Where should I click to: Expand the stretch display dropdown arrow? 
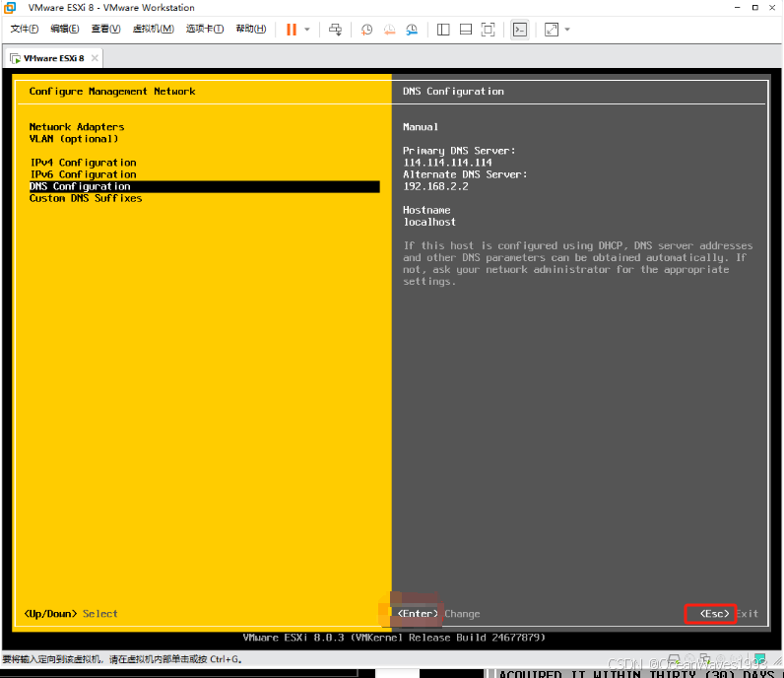point(567,30)
